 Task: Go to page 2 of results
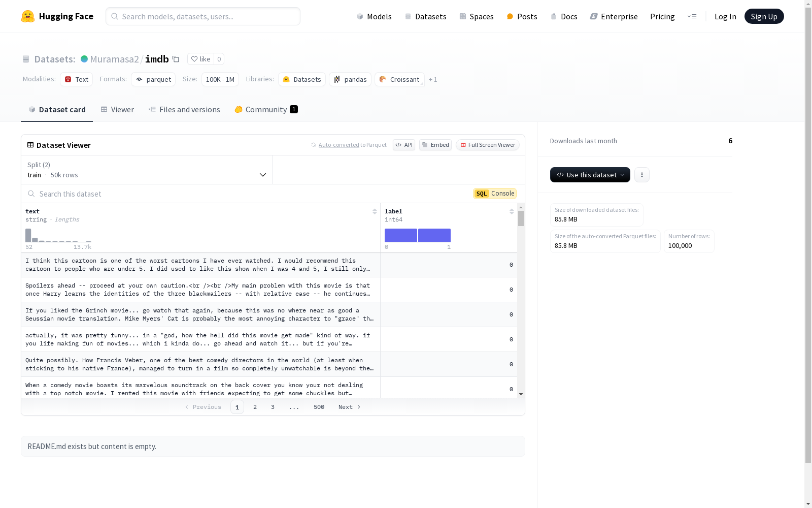tap(255, 407)
